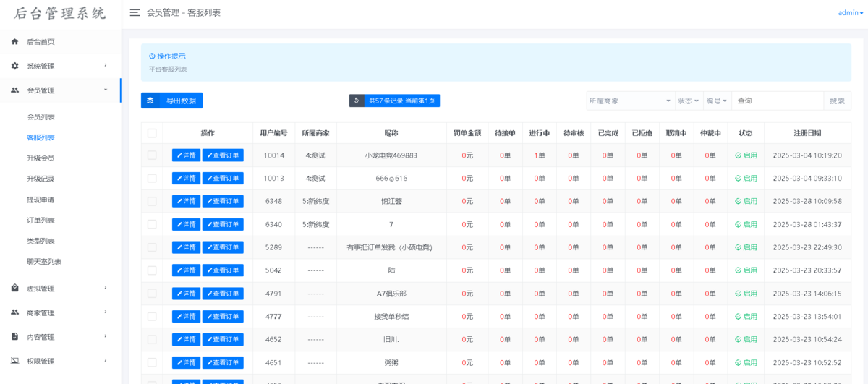868x384 pixels.
Task: Click the 查询 search input field
Action: [778, 101]
